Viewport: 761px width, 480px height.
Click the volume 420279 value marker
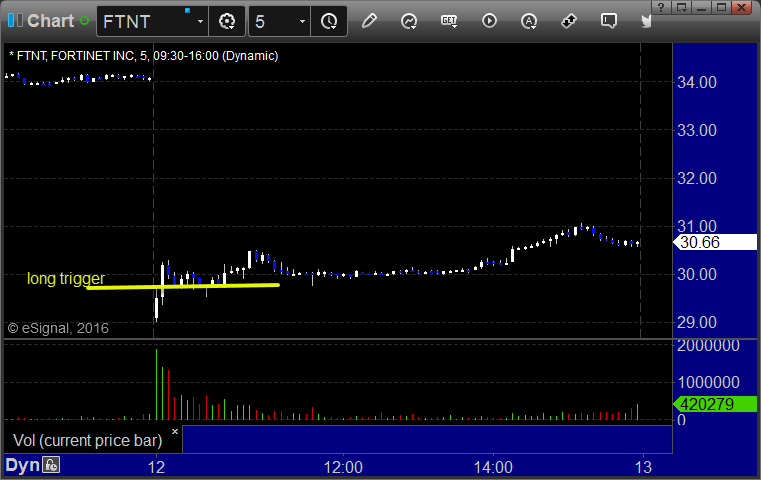[x=715, y=404]
